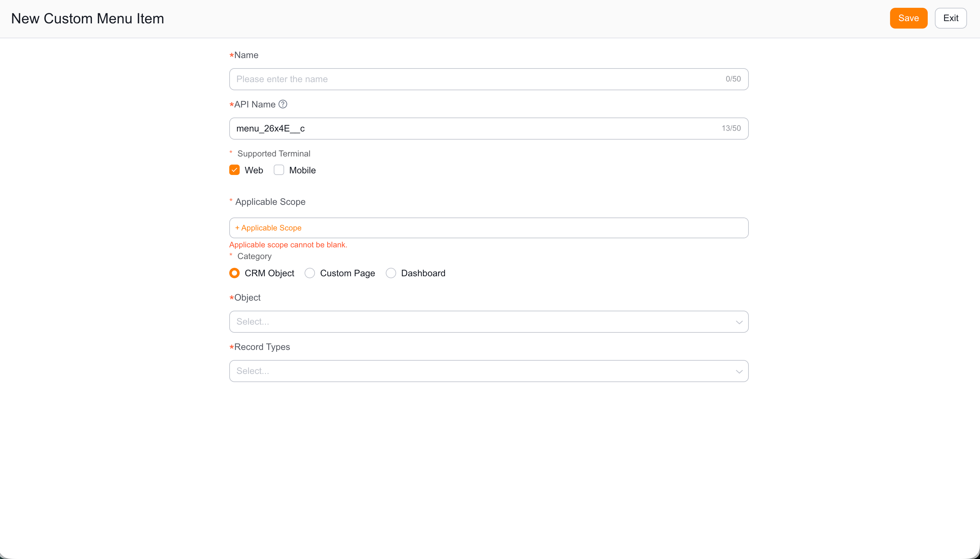Save the new custom menu item
This screenshot has width=980, height=559.
[x=909, y=18]
